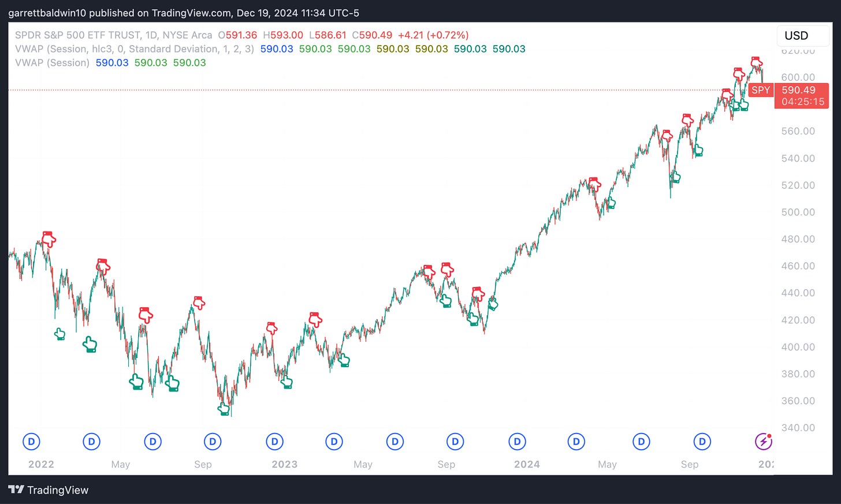Click the red hand at March 2022 peak near 460
Screen dimensions: 841x504
tap(103, 266)
